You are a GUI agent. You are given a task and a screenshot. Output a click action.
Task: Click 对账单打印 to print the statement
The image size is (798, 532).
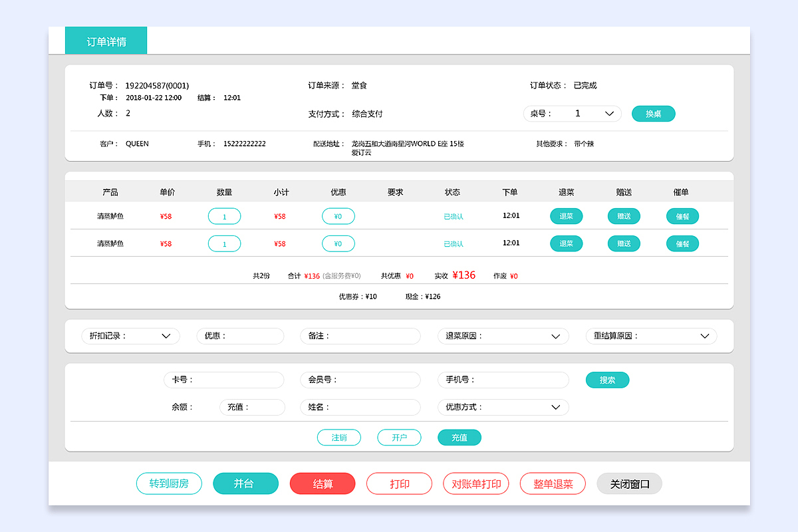tap(475, 483)
